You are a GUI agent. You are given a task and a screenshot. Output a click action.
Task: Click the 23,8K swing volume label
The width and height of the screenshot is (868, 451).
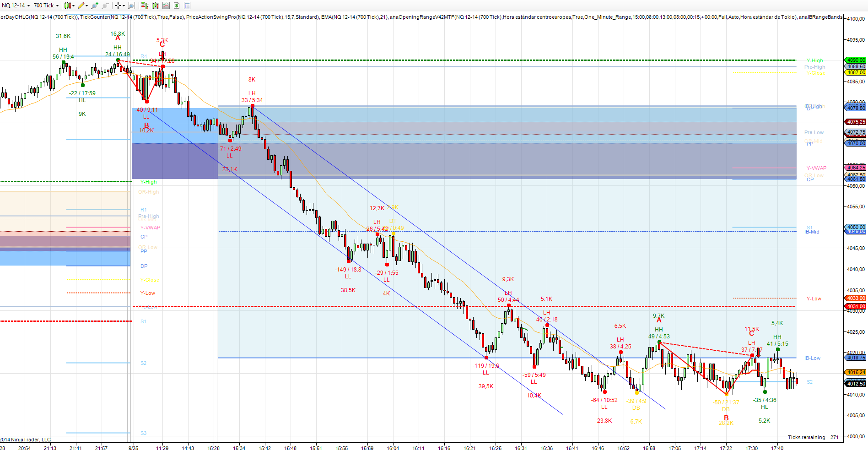[x=604, y=421]
